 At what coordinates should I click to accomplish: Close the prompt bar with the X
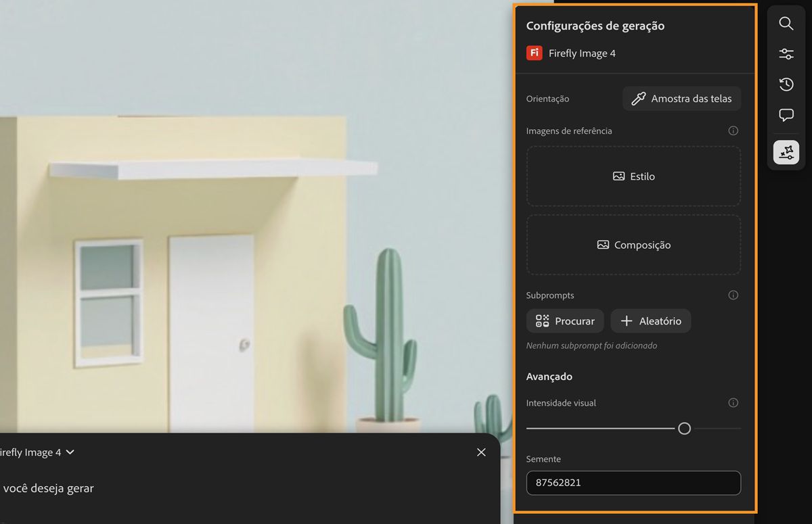481,452
